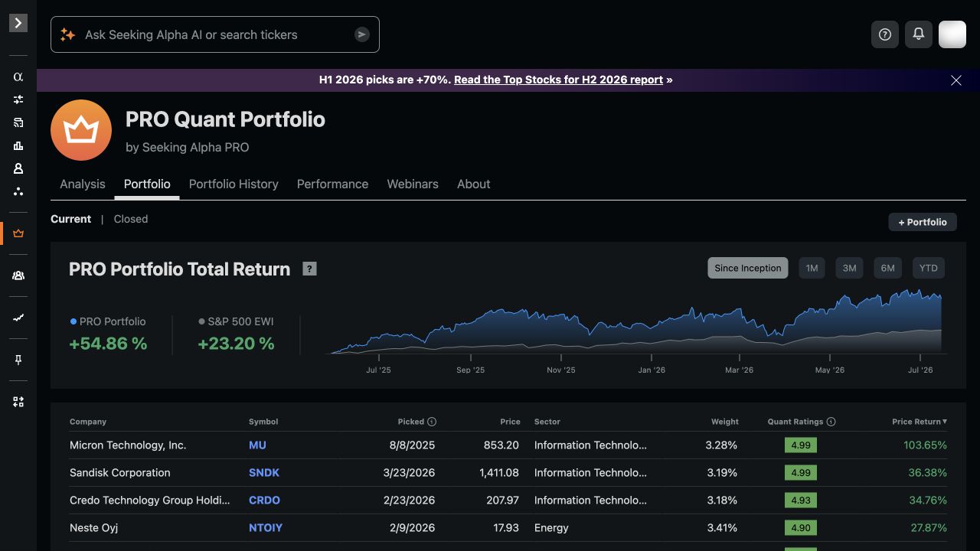Submit search with the arrow send button
This screenshot has width=980, height=551.
[362, 34]
